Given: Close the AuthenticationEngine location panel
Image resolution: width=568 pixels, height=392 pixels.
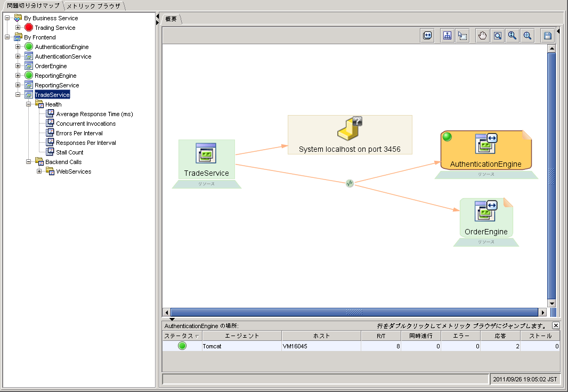Looking at the screenshot, I should [556, 325].
